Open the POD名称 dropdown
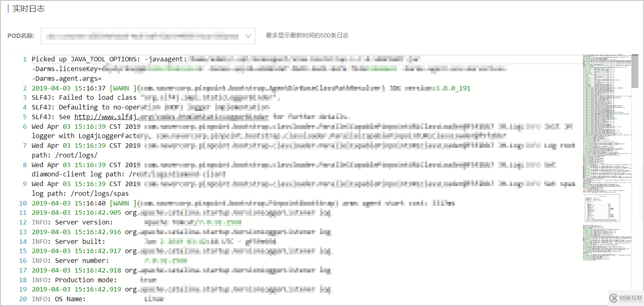644x306 pixels. pos(148,36)
